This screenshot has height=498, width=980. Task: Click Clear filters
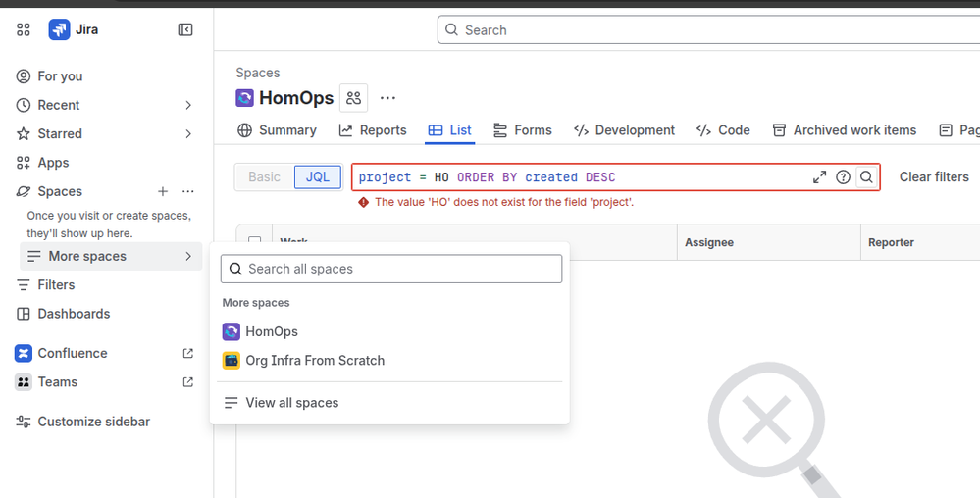click(934, 176)
